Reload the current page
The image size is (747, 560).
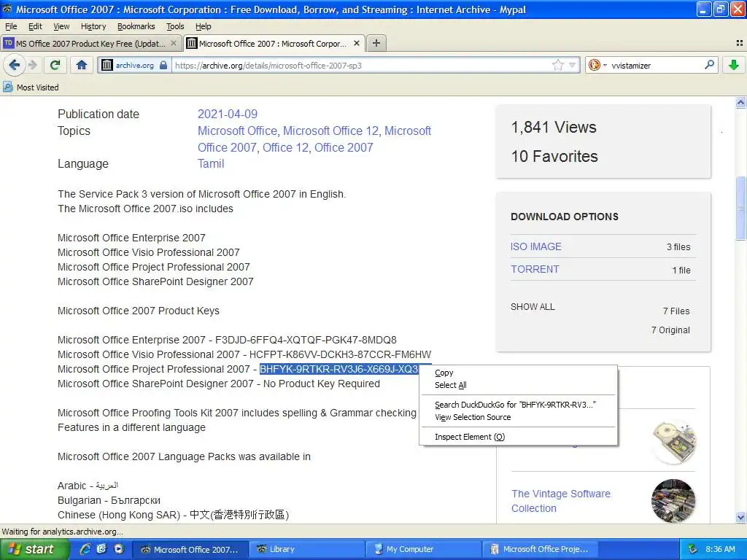(x=55, y=65)
